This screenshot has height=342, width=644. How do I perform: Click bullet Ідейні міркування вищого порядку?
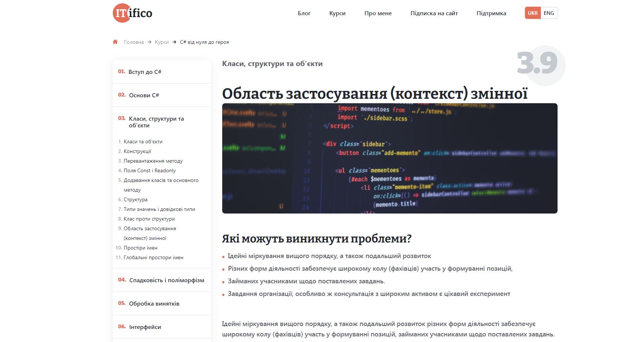329,256
